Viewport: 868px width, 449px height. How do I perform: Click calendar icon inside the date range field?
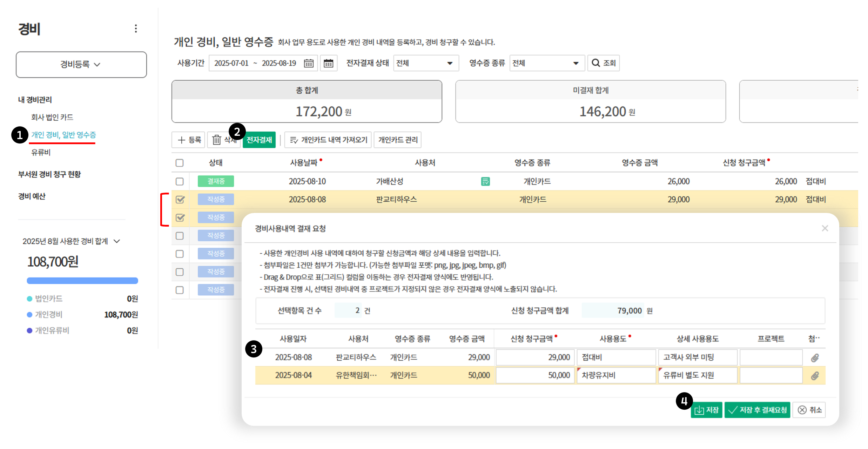coord(309,63)
